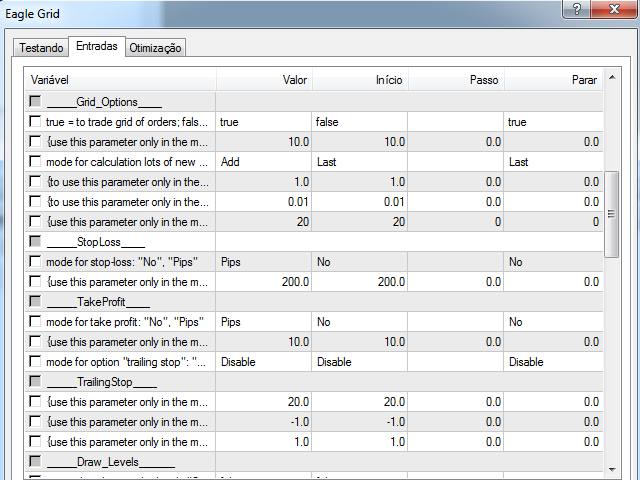Enable checkbox for 'mode for calculation lots of new'
Image resolution: width=640 pixels, height=480 pixels.
tap(35, 161)
